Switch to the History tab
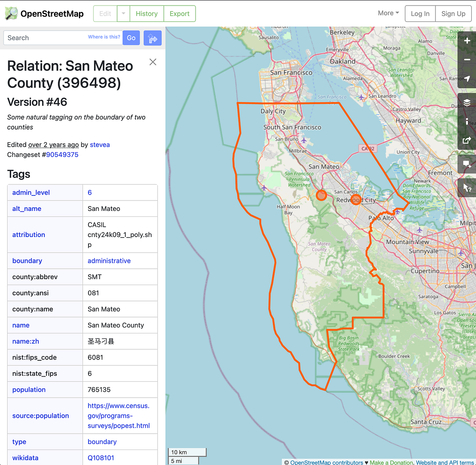The height and width of the screenshot is (465, 476). coord(146,13)
